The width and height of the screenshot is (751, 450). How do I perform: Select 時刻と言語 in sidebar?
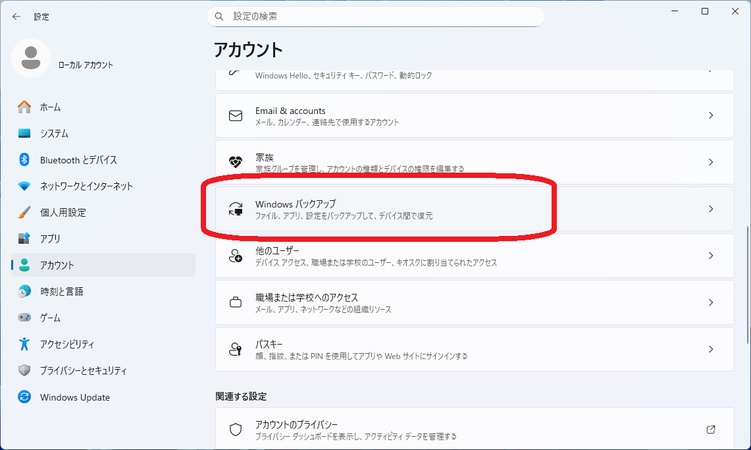tap(103, 291)
